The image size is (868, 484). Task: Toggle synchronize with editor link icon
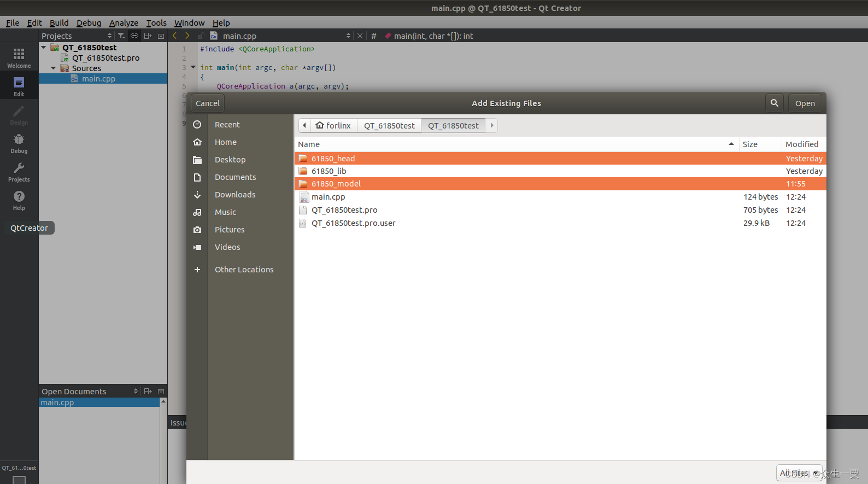pos(134,36)
